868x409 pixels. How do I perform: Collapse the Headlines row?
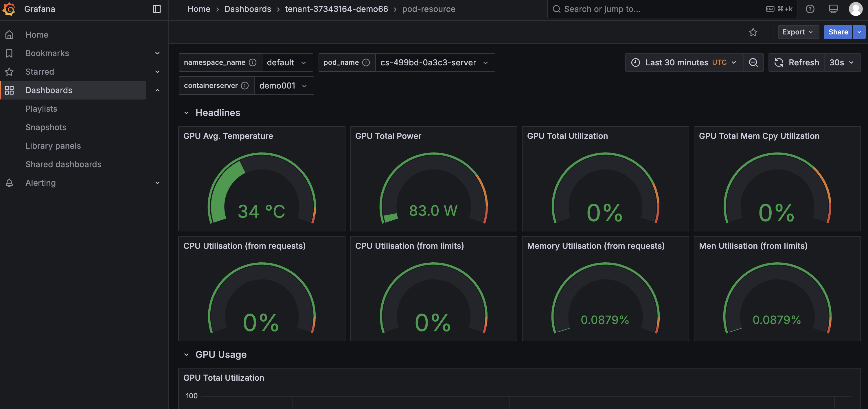pos(186,113)
